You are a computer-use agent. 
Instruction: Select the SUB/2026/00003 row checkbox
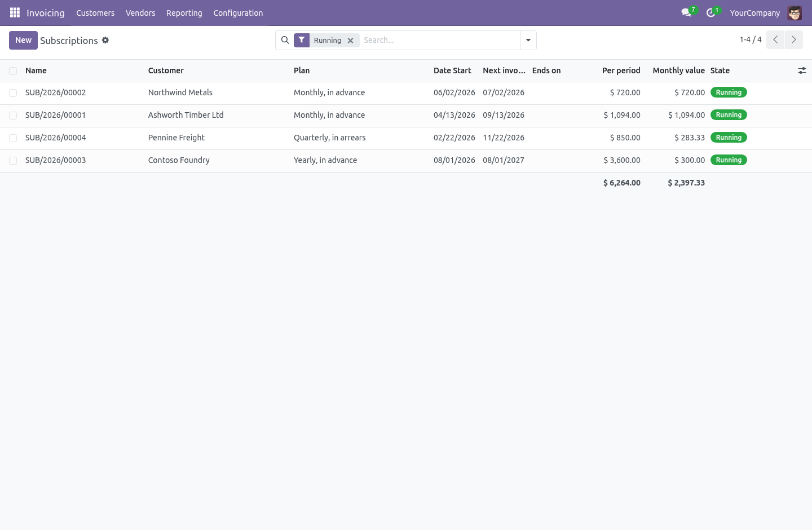click(x=13, y=161)
